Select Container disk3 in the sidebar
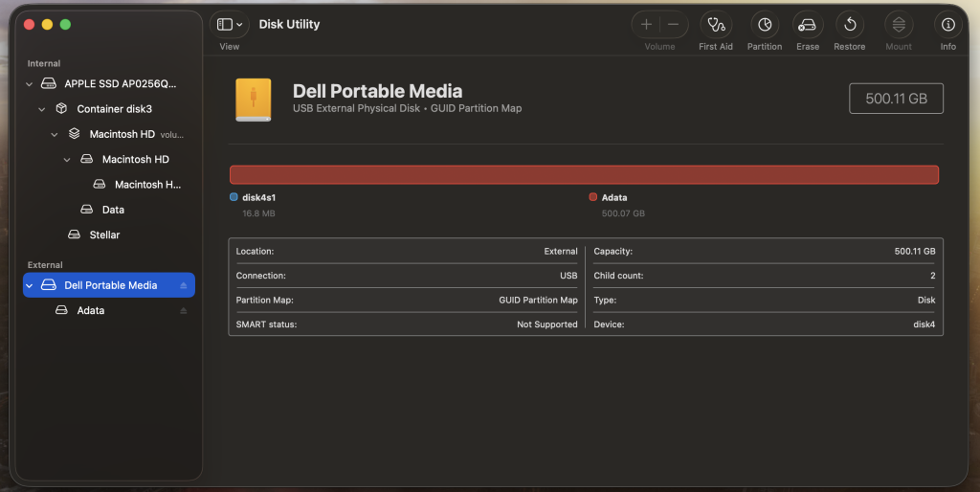 tap(109, 109)
